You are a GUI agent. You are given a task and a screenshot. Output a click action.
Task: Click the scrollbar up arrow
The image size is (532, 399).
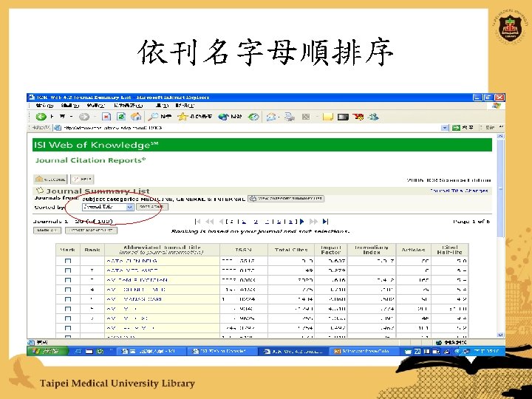click(x=500, y=136)
